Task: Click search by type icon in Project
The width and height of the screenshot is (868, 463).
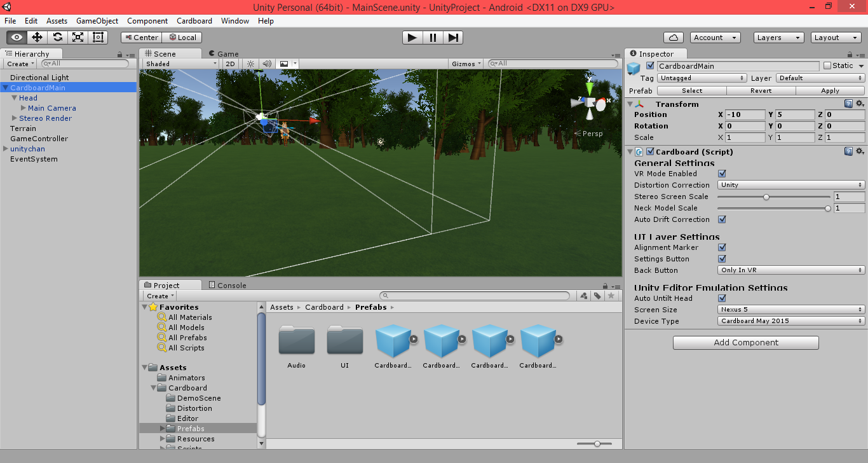Action: [584, 296]
